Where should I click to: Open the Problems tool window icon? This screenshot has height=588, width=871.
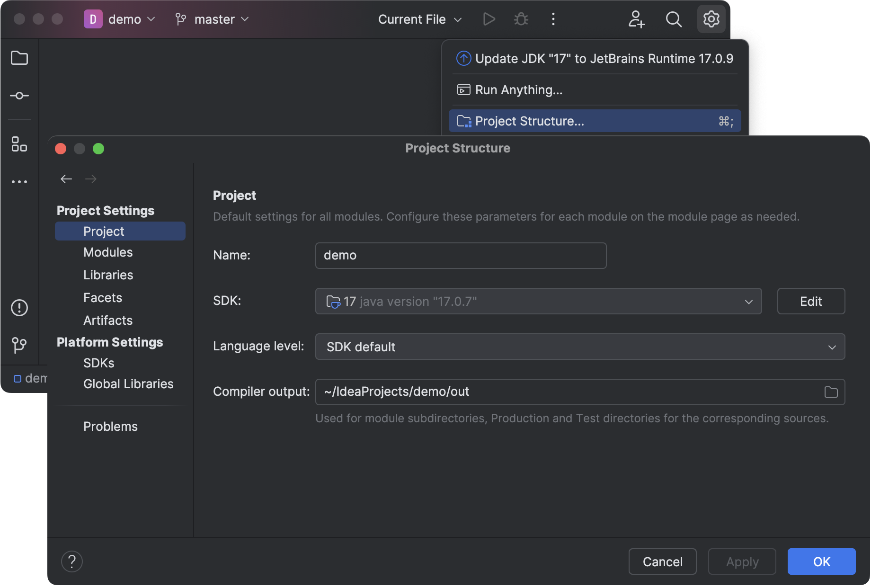pos(19,308)
